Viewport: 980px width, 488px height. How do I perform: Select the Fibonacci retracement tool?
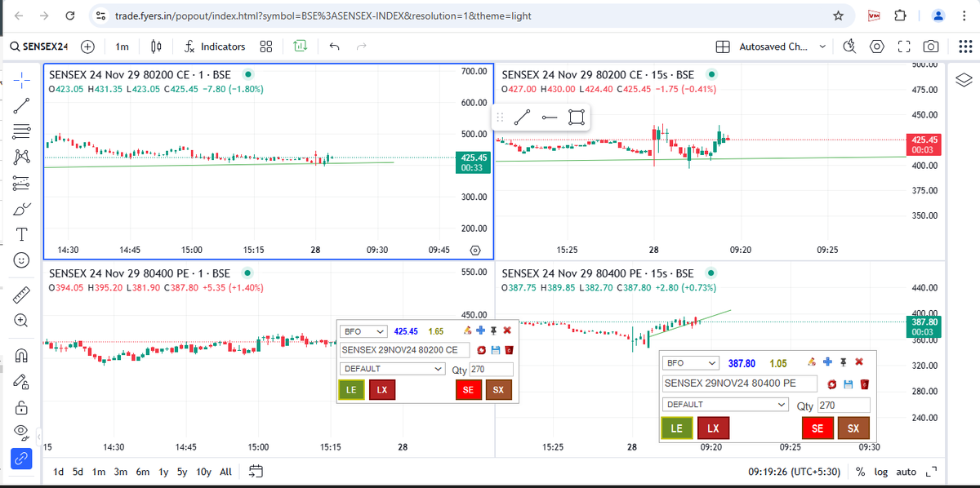(x=22, y=130)
